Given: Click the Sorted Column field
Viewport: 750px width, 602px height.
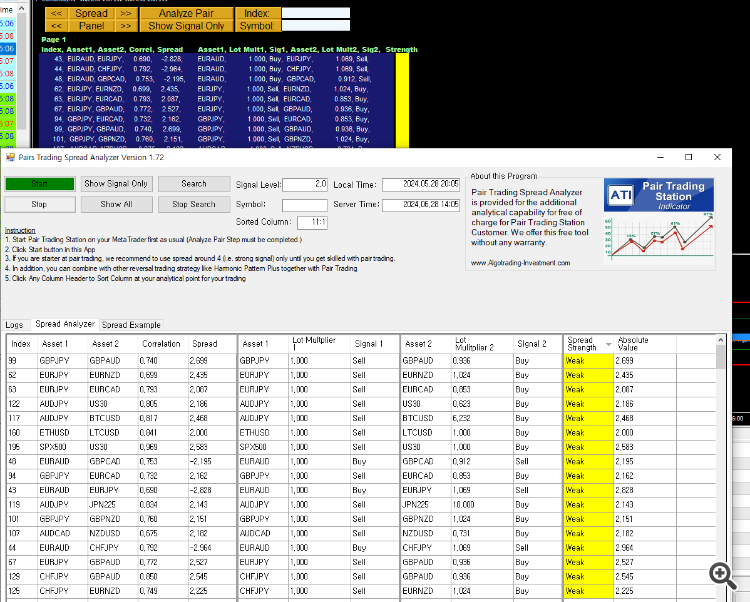Looking at the screenshot, I should (x=312, y=222).
